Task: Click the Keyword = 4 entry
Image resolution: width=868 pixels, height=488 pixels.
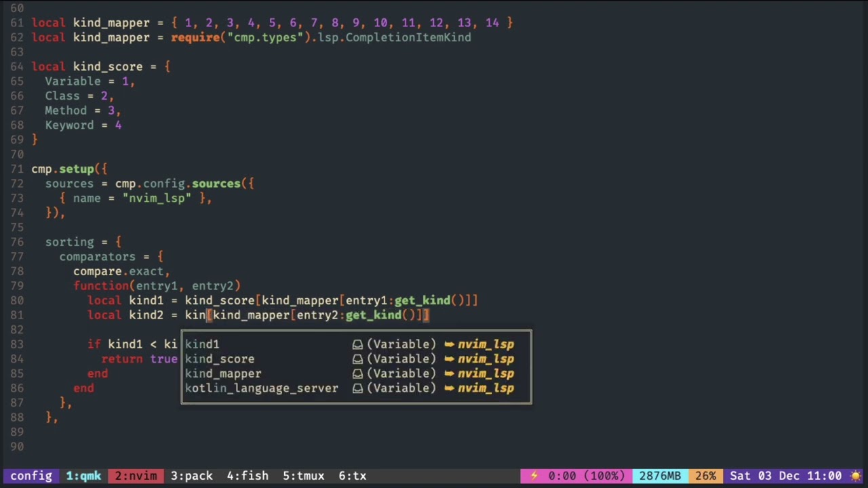Action: click(x=83, y=125)
